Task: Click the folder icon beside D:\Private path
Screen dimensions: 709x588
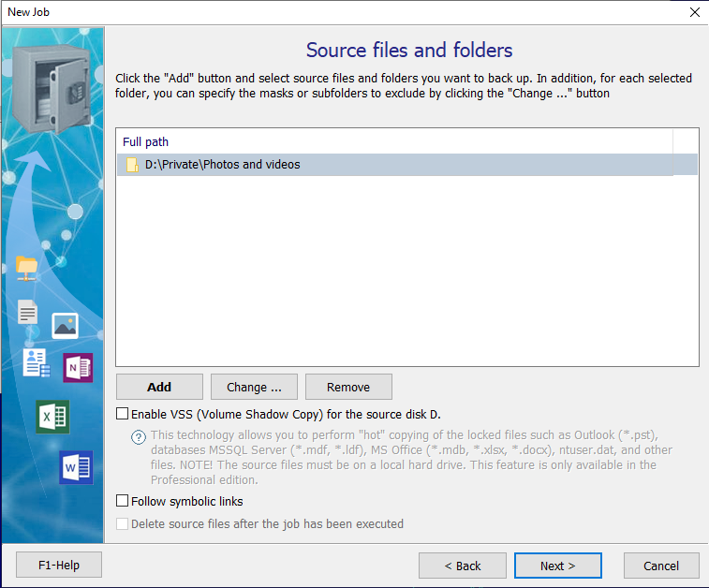Action: [x=132, y=165]
